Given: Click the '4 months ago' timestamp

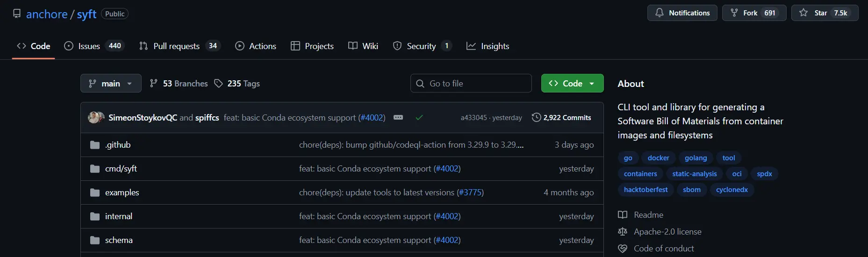Looking at the screenshot, I should tap(568, 193).
